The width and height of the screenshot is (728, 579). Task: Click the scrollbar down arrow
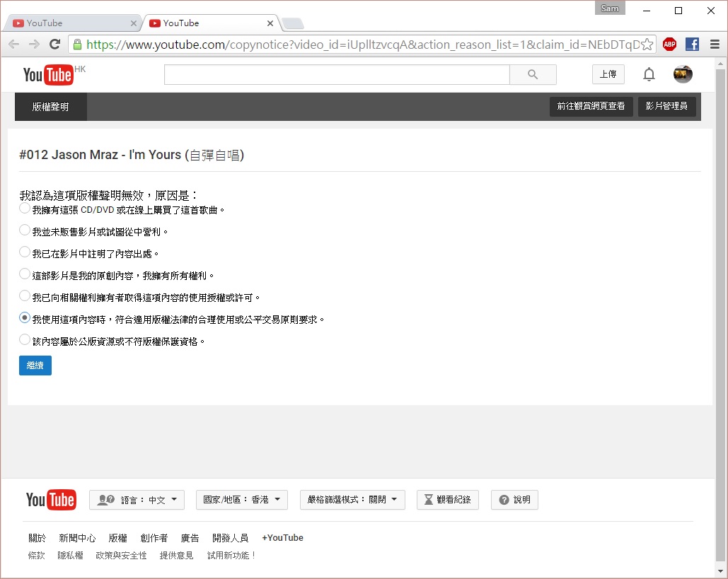click(720, 571)
